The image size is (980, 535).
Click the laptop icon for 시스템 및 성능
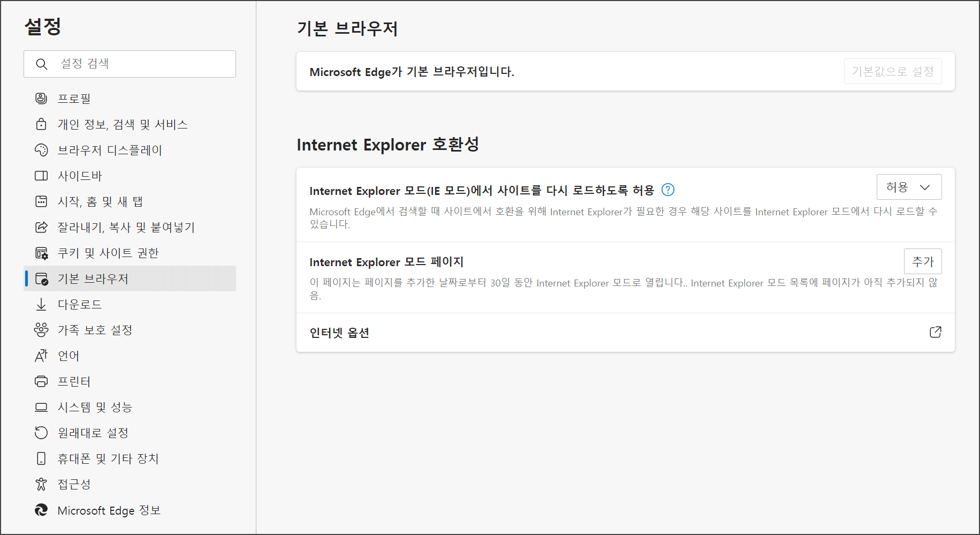(41, 407)
